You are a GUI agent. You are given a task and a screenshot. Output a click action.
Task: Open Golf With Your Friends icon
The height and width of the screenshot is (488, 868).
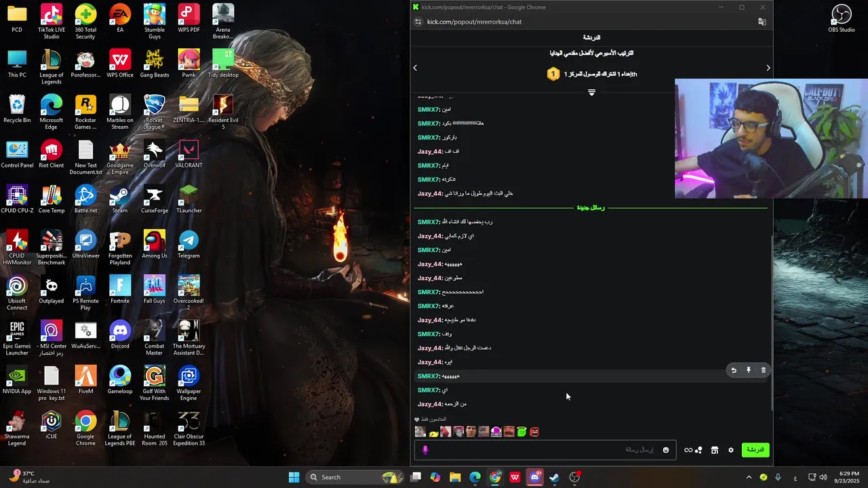click(x=155, y=384)
